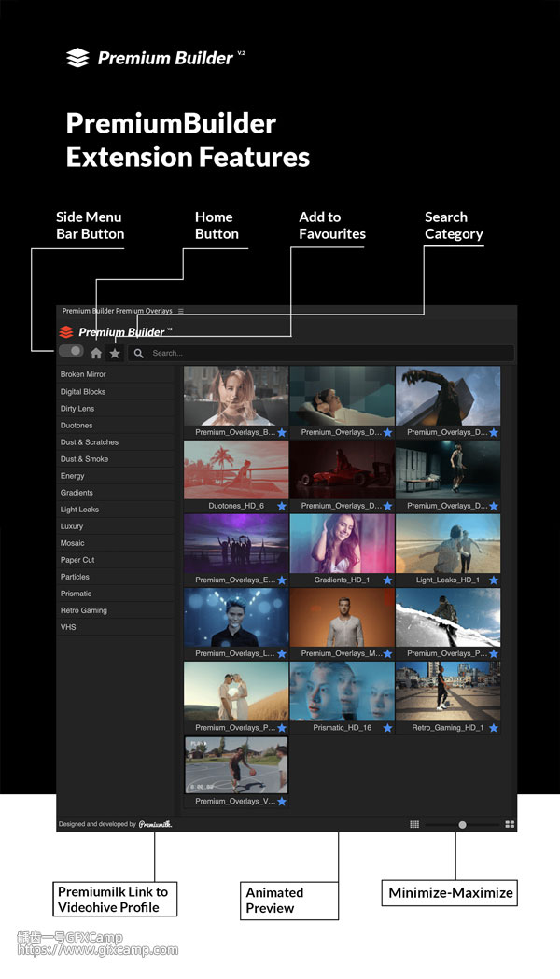
Task: Star the Gradients_HD_1 item
Action: click(387, 580)
